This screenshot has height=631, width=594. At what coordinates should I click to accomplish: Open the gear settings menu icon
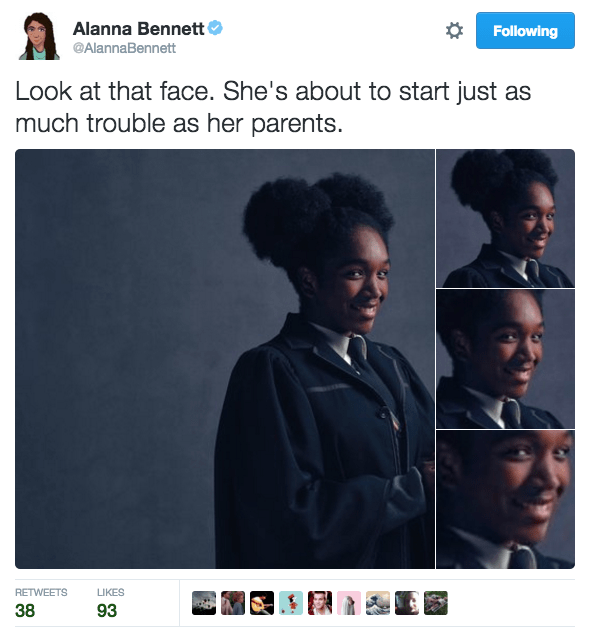click(x=454, y=31)
